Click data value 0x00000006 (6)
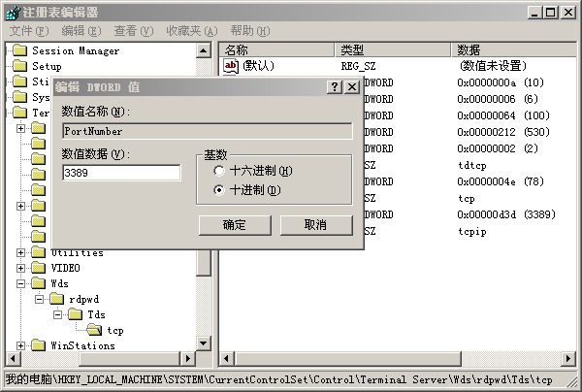Image resolution: width=582 pixels, height=392 pixels. [498, 99]
